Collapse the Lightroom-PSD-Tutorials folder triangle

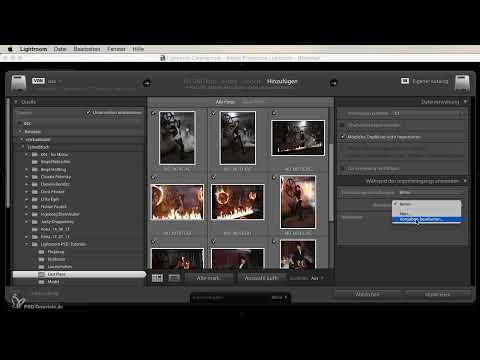pos(26,244)
